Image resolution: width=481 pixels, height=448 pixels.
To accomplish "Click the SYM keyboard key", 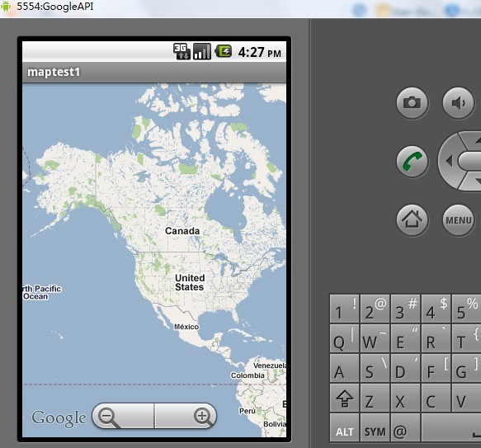I will coord(375,427).
